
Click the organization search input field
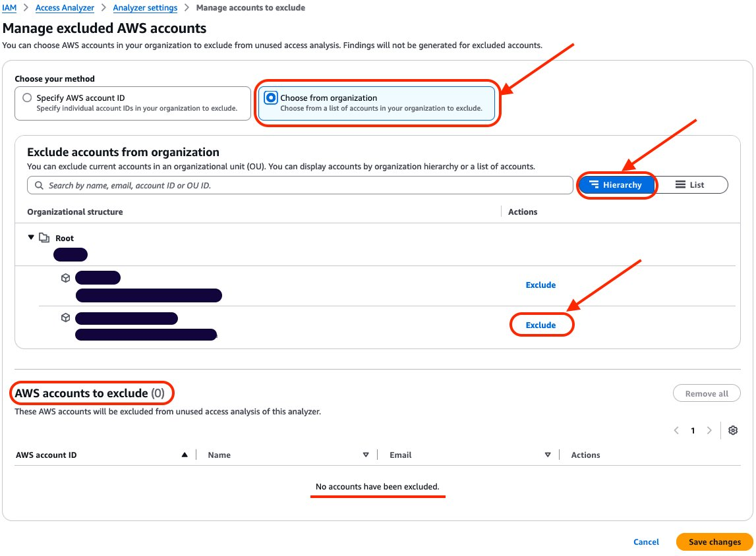(264, 186)
